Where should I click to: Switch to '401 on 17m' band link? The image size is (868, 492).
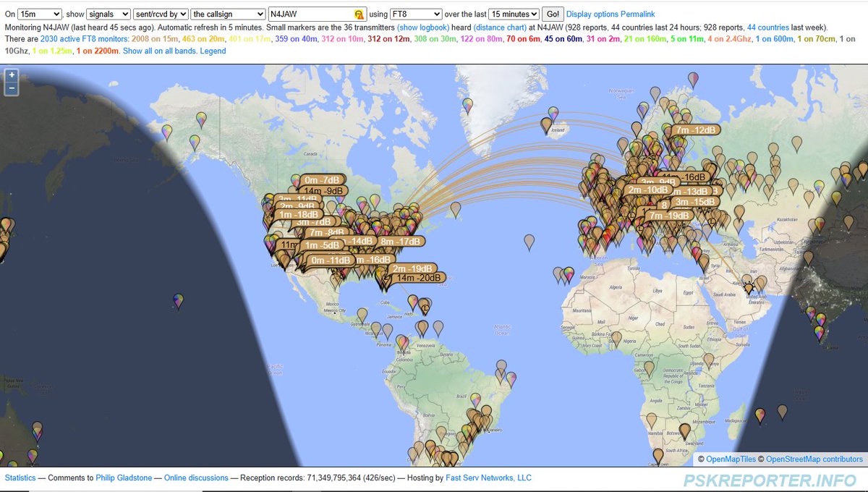pyautogui.click(x=250, y=39)
